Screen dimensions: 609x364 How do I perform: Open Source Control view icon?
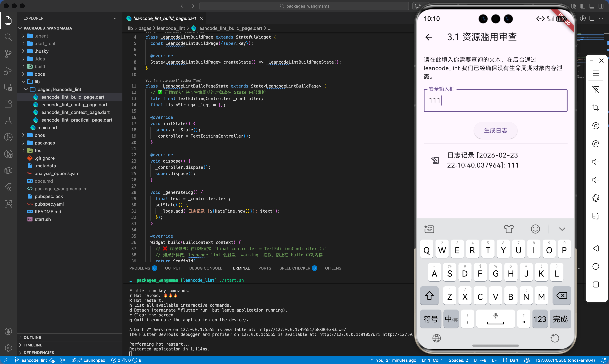(x=8, y=53)
